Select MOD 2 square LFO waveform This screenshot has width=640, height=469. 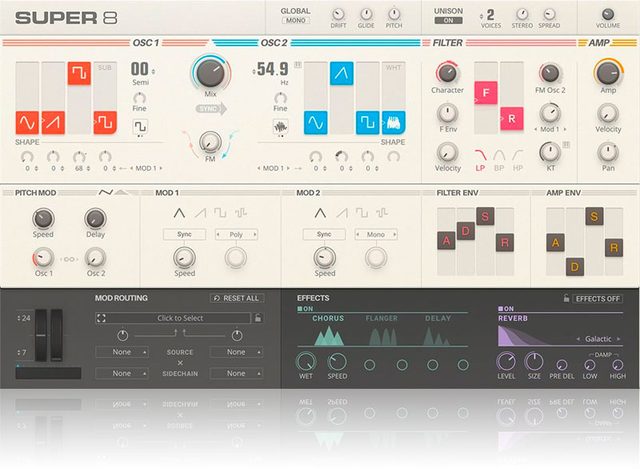pos(362,213)
